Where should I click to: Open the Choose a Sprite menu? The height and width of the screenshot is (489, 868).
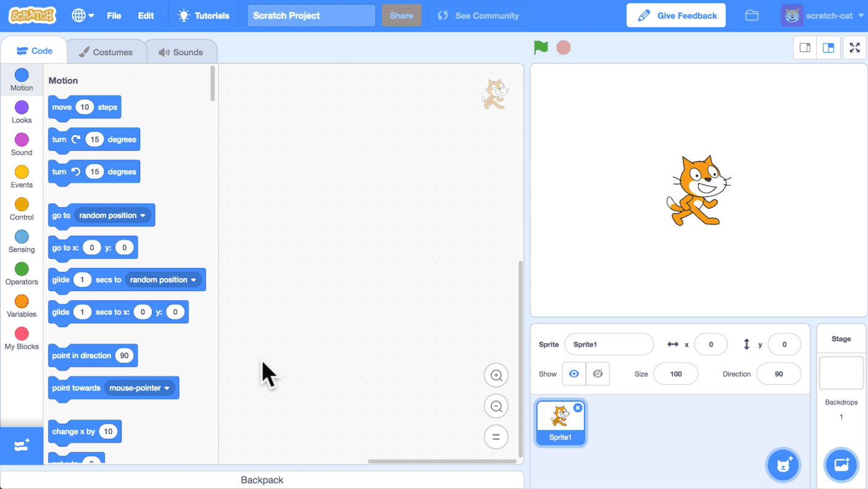coord(783,465)
